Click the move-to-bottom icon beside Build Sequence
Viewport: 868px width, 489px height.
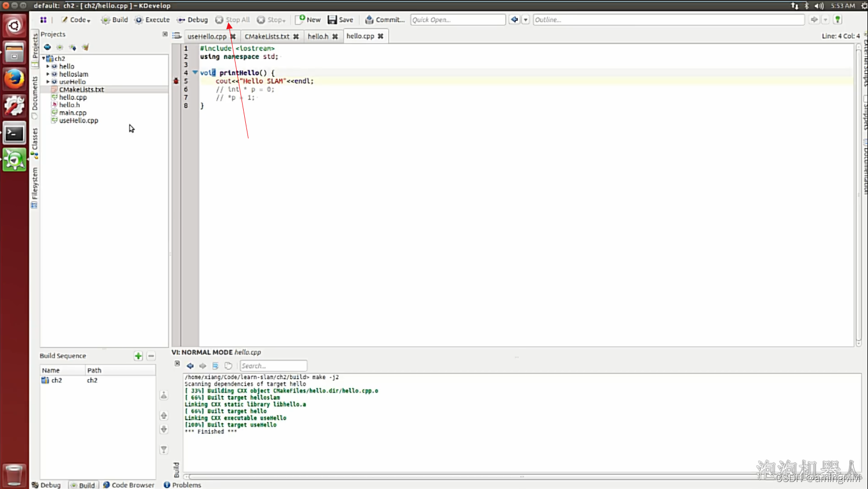(164, 450)
